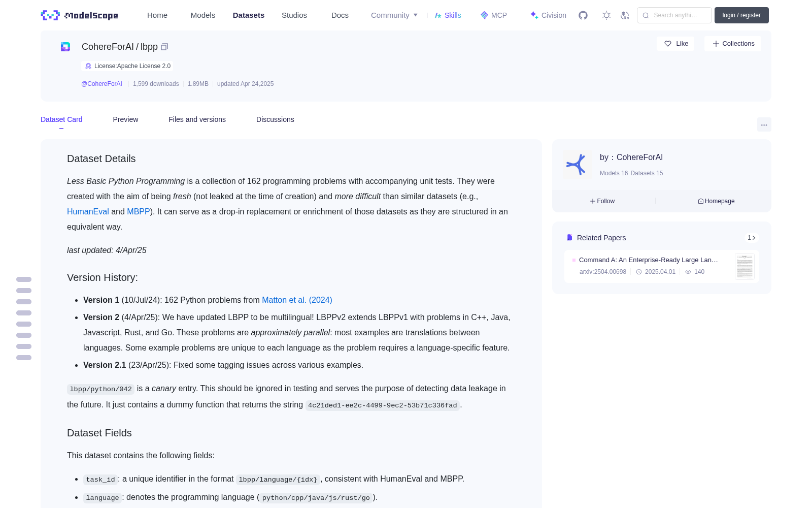Click the paper view count eye icon
This screenshot has width=812, height=508.
688,272
